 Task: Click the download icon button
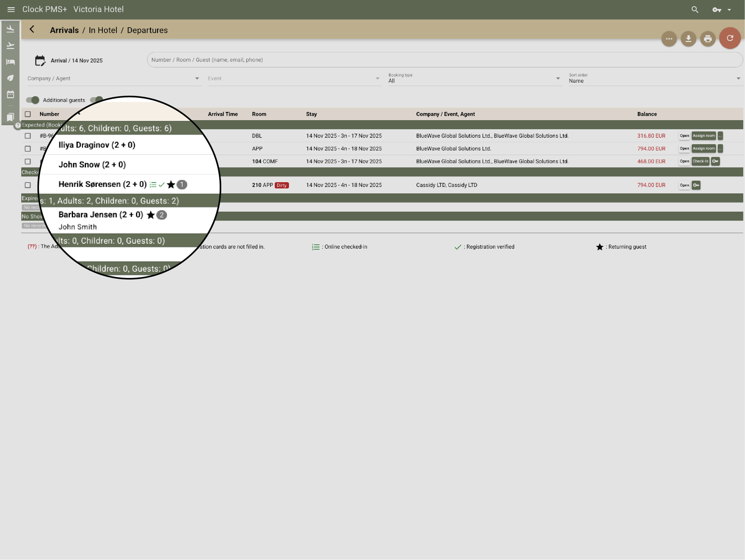688,39
